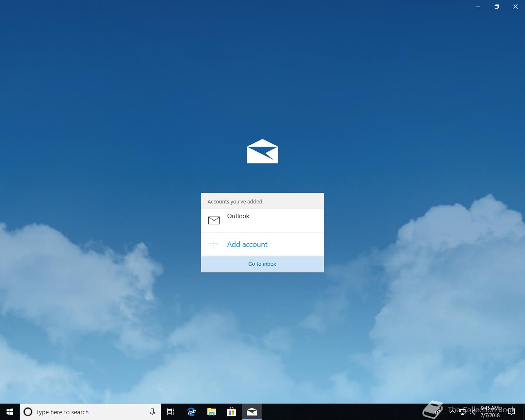Open the volume control tray icon
Screen dimensions: 525x420
pyautogui.click(x=472, y=412)
